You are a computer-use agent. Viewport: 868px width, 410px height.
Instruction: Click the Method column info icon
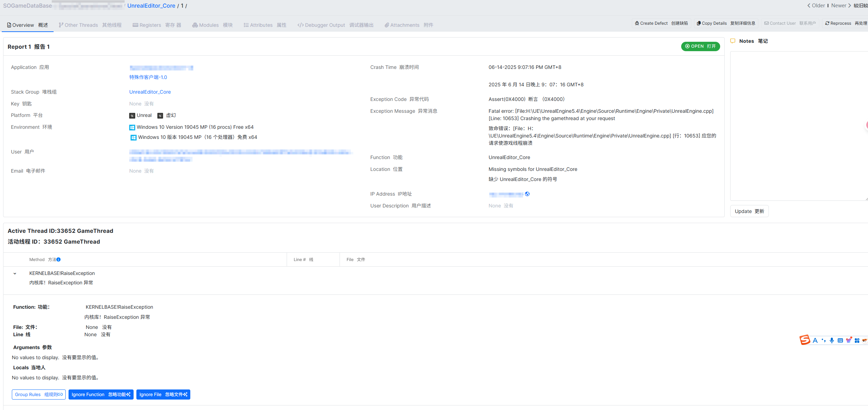coord(58,260)
